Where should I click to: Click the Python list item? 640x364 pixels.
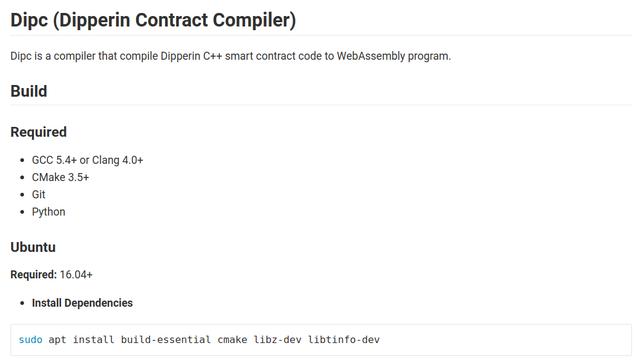[x=49, y=212]
